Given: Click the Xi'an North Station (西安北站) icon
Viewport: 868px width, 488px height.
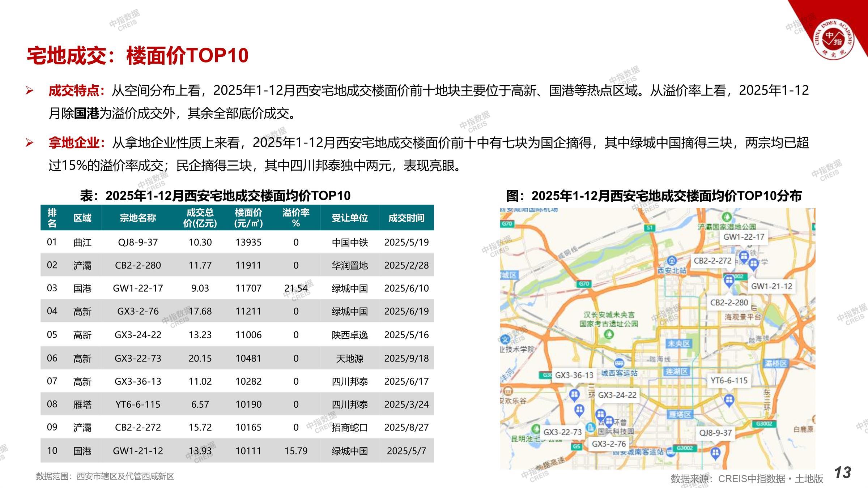Looking at the screenshot, I should [672, 260].
